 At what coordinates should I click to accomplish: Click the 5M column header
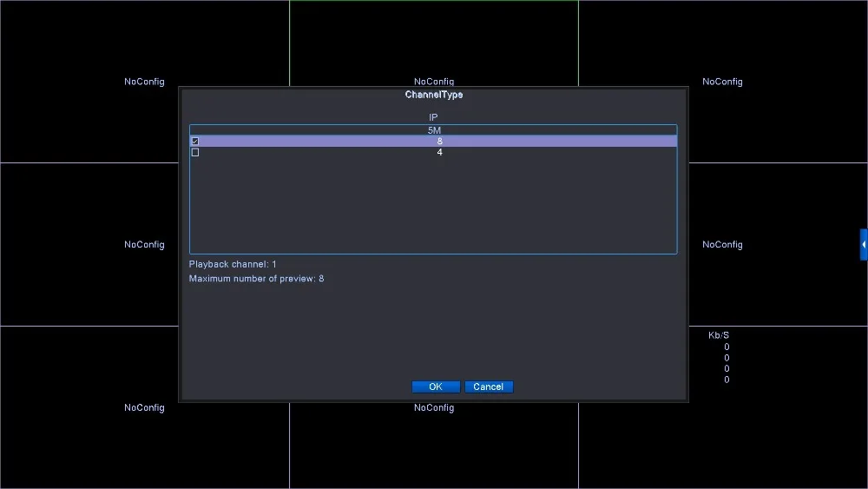click(433, 130)
